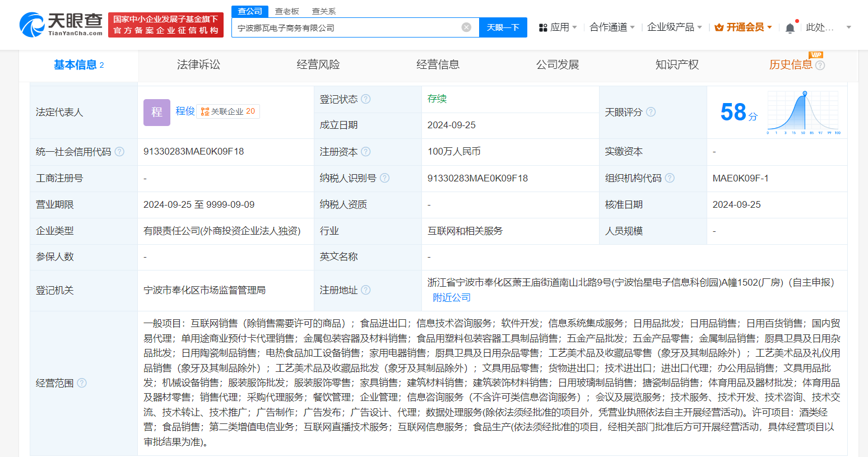Click the 程 avatar of legal representative

(156, 112)
